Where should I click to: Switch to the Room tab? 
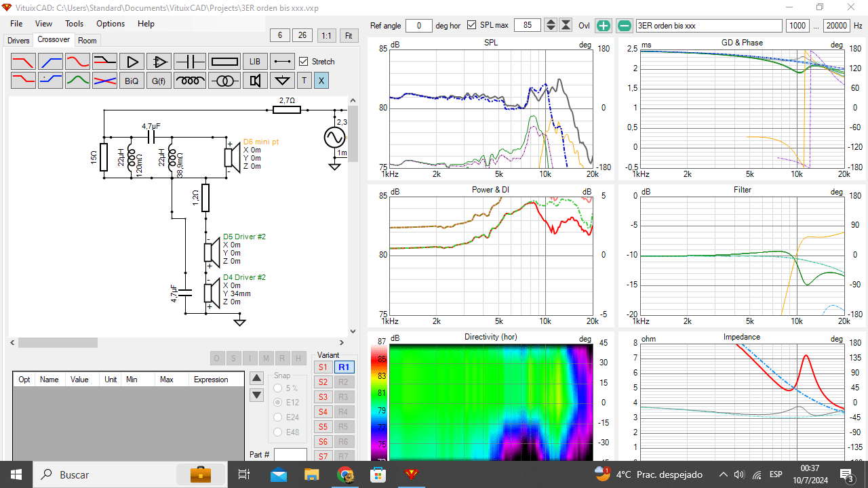tap(87, 41)
